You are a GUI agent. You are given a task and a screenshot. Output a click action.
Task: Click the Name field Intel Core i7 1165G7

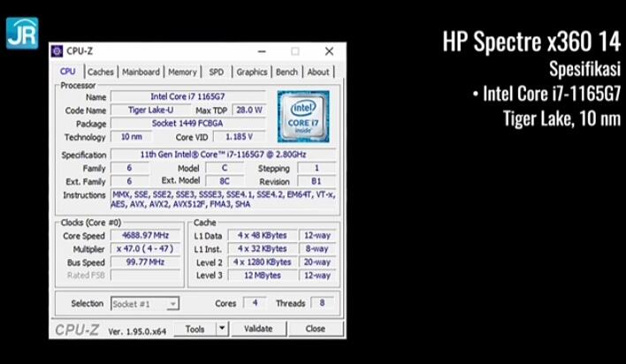[x=188, y=96]
